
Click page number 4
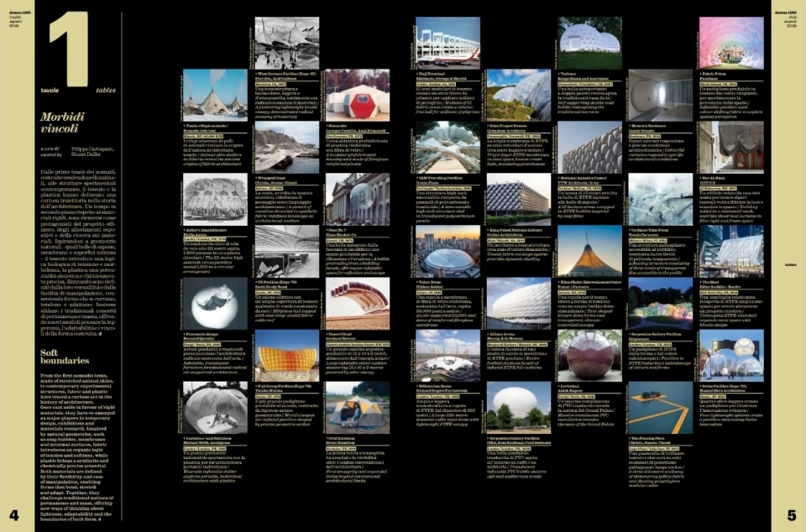tap(14, 514)
